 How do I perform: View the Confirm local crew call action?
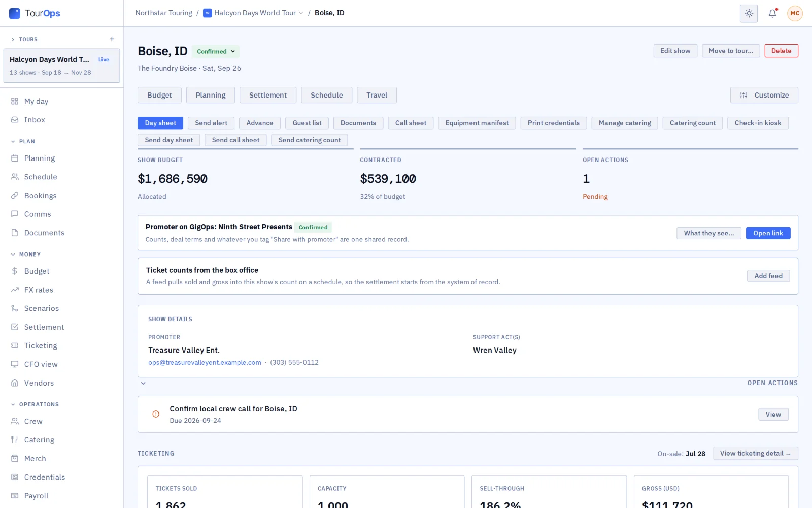773,415
